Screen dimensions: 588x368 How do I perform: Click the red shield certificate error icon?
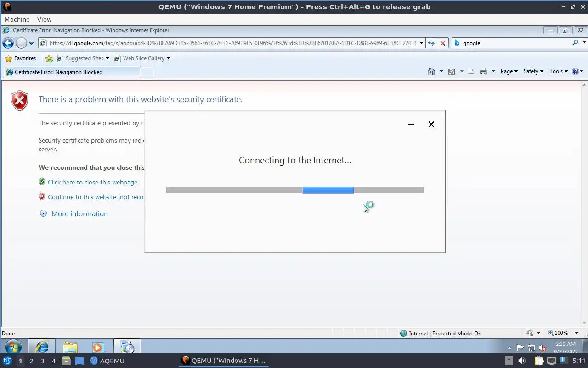[20, 101]
